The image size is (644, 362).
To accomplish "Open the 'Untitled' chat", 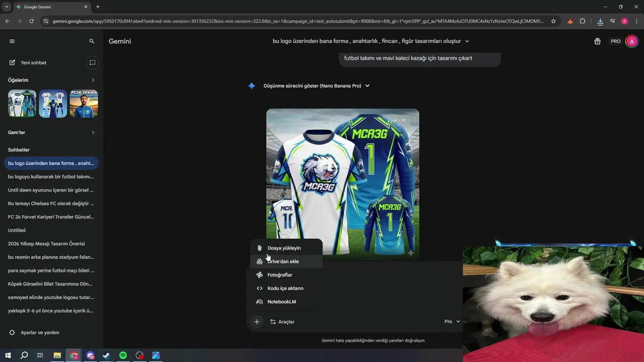I will (51, 230).
